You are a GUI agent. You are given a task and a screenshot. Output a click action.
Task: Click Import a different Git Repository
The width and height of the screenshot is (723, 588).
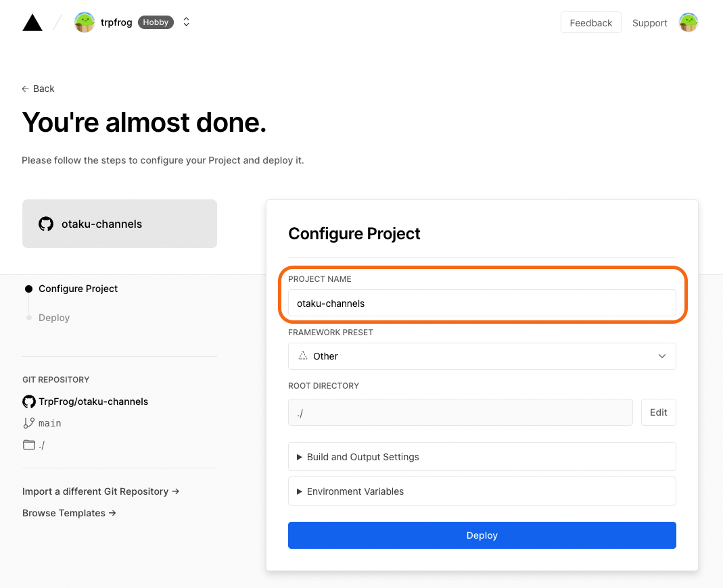[x=101, y=491]
